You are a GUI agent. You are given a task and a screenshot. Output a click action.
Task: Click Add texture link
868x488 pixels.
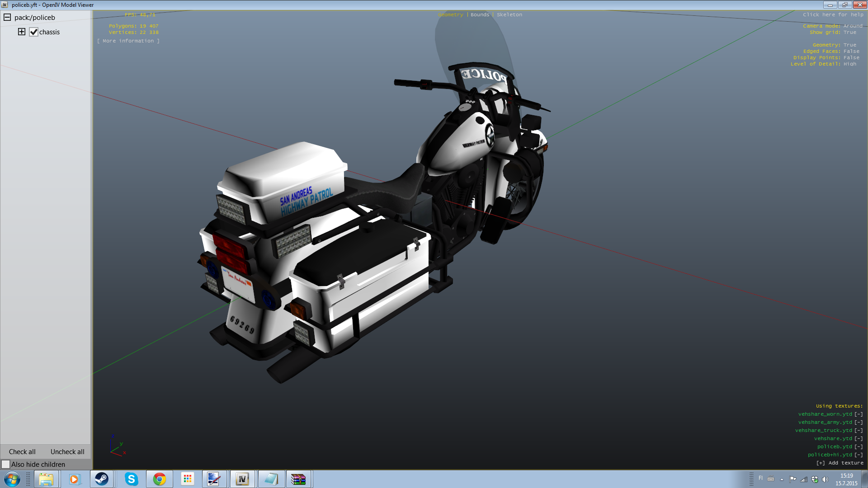(840, 463)
